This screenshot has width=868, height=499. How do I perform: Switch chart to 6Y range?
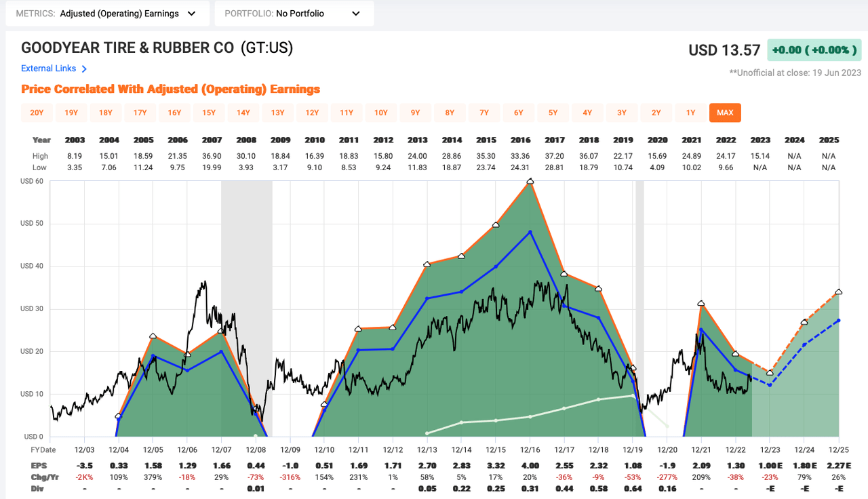click(x=519, y=113)
